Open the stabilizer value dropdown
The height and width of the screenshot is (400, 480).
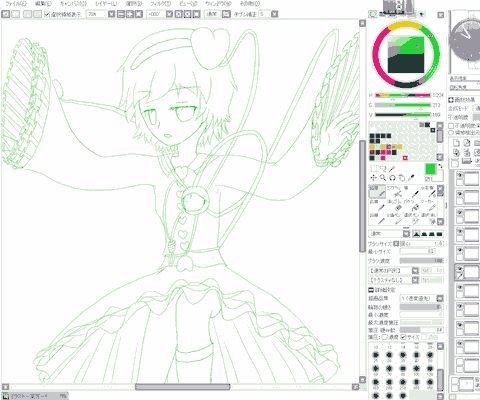point(274,14)
